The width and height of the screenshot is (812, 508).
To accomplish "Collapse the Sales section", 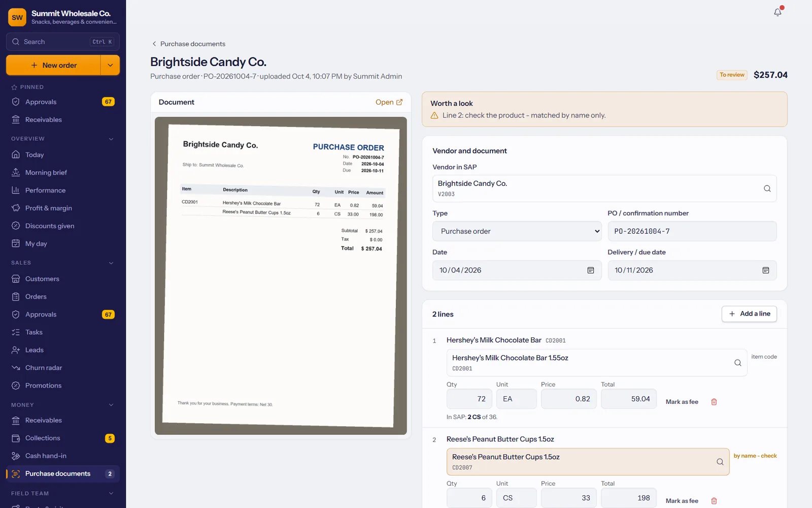I will [x=111, y=263].
